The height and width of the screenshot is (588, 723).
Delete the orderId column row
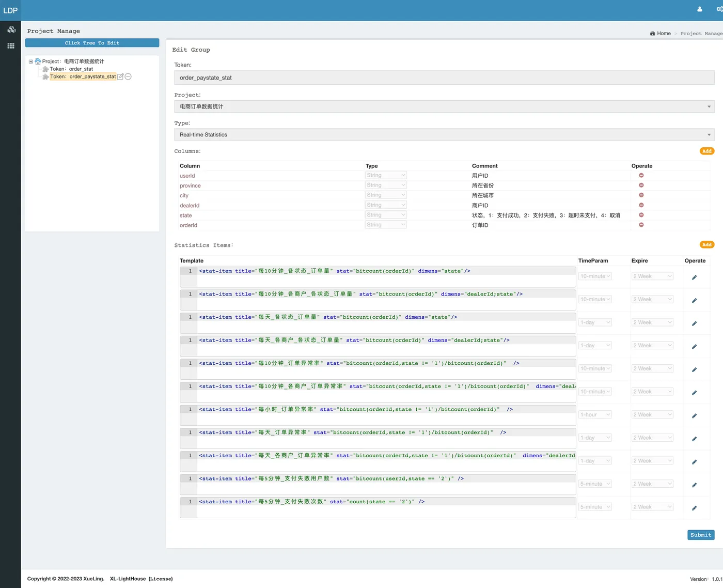pyautogui.click(x=641, y=225)
